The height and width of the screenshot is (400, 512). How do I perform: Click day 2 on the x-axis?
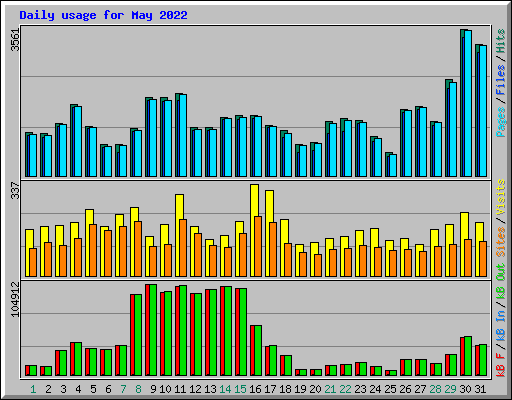click(x=48, y=389)
